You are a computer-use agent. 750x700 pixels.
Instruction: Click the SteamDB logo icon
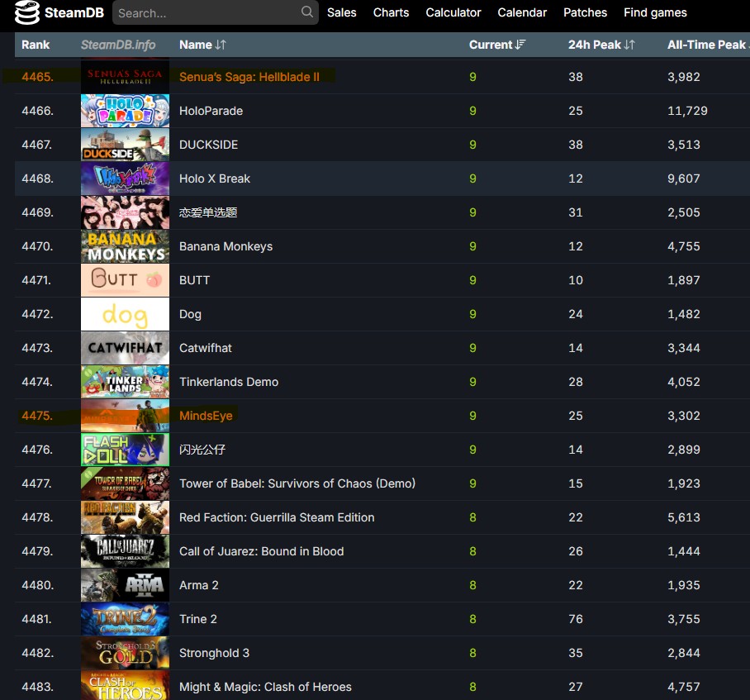(26, 12)
